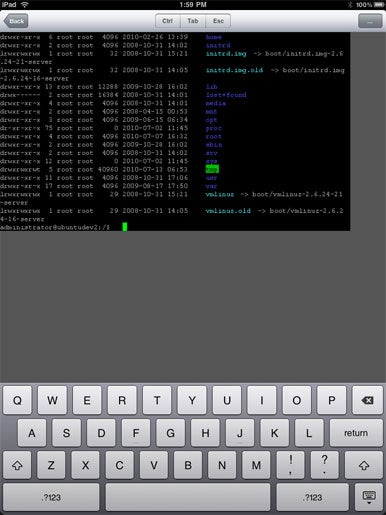Viewport: 386px width, 515px height.
Task: Tap the 'home' directory name
Action: tap(214, 37)
